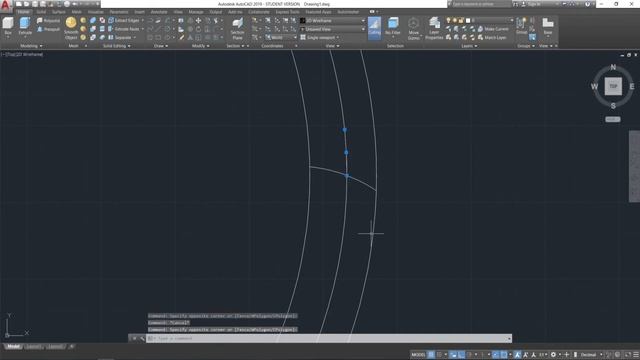Switch to the Solid ribbon tab
The width and height of the screenshot is (640, 360).
(x=41, y=12)
